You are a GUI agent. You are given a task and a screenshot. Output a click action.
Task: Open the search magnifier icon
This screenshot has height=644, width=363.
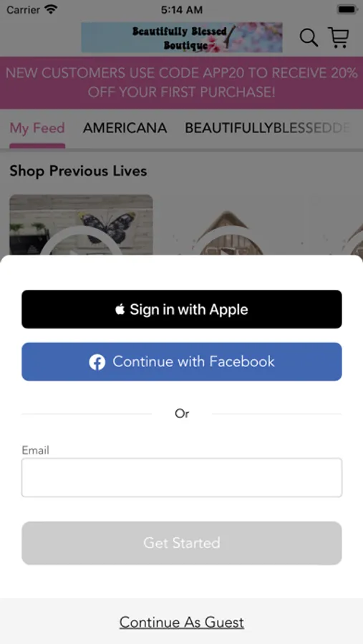coord(309,38)
